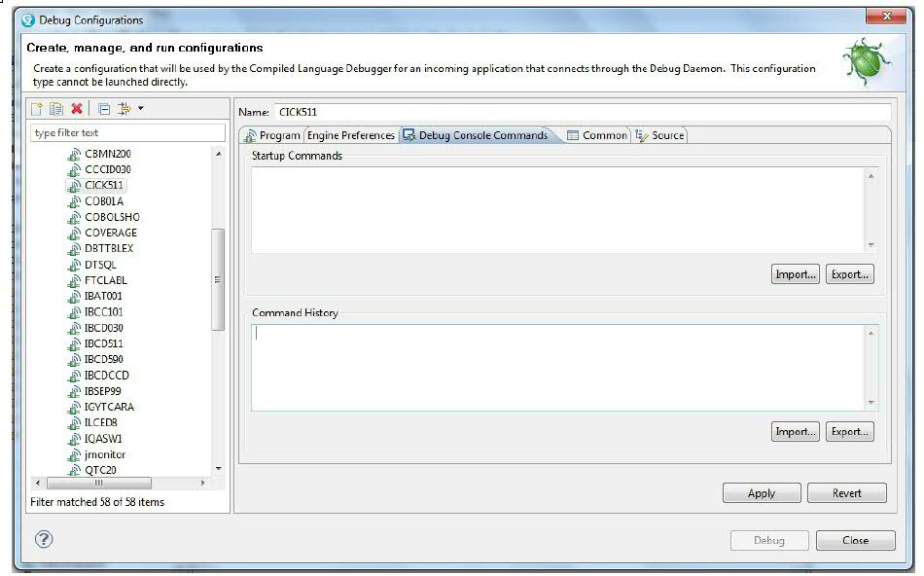
Task: Select the jmonitor configuration
Action: point(107,453)
